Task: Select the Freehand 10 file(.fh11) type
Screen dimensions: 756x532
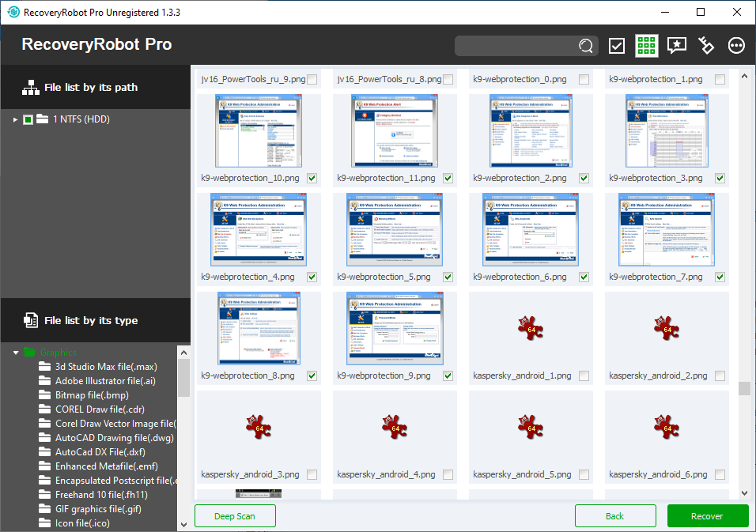Action: (x=101, y=494)
